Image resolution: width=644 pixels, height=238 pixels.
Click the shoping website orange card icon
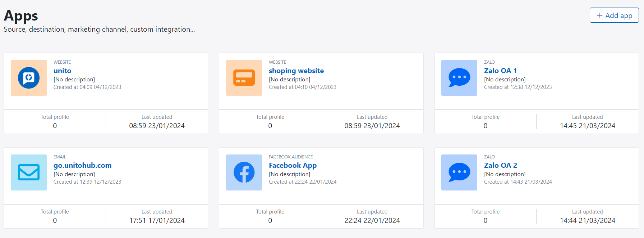[x=244, y=78]
